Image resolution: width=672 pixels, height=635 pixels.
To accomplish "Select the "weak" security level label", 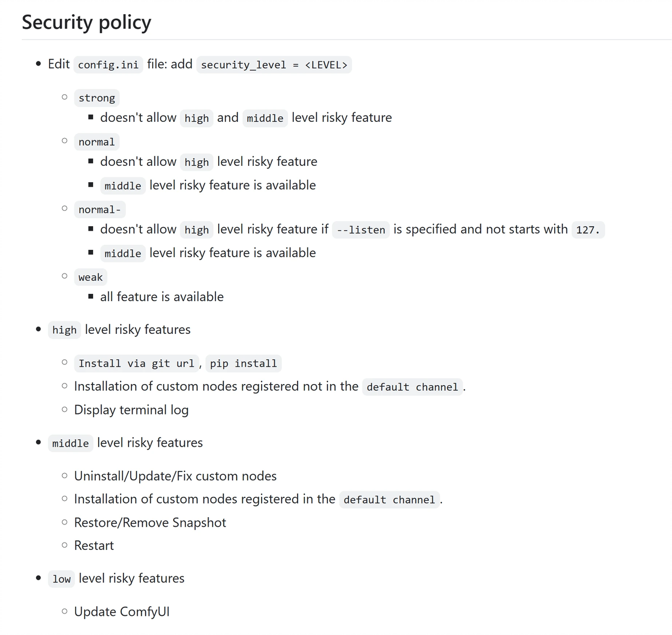I will (90, 277).
